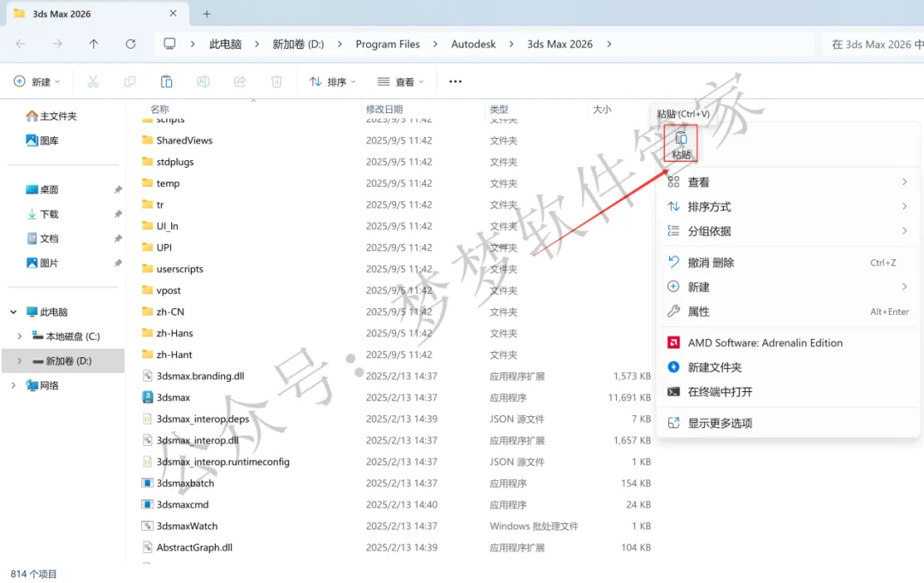The height and width of the screenshot is (583, 924).
Task: Expand the 此电脑 tree node
Action: click(x=14, y=312)
